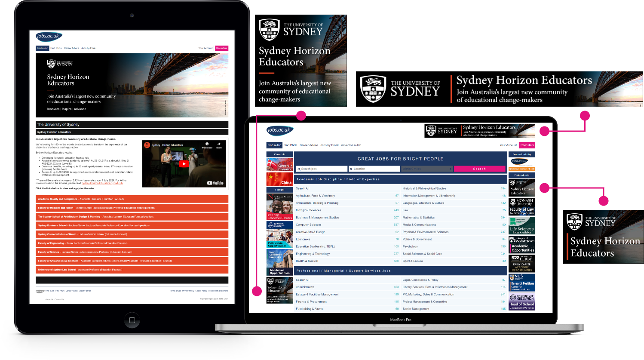This screenshot has height=360, width=644.
Task: Open Estates & Facilities Management category
Action: [317, 295]
